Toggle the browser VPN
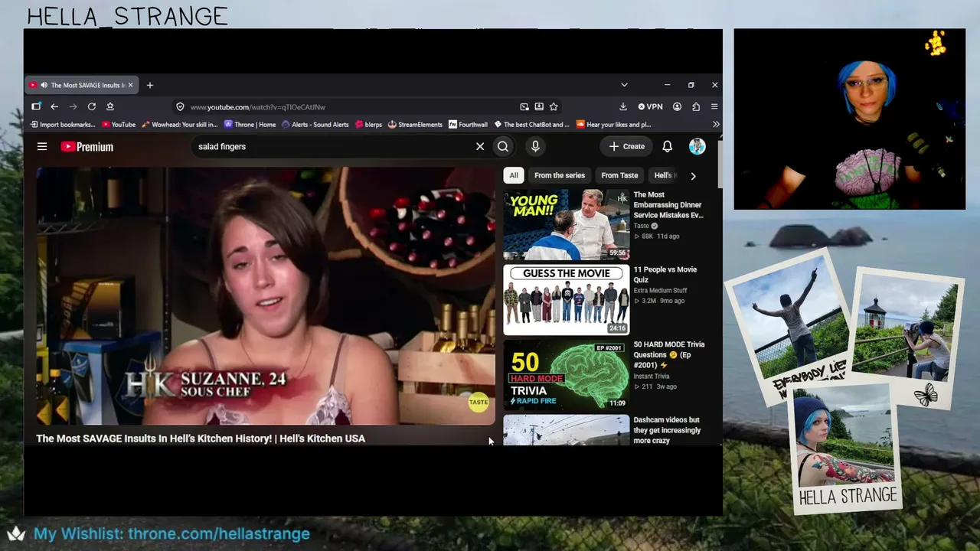980x551 pixels. click(x=650, y=107)
